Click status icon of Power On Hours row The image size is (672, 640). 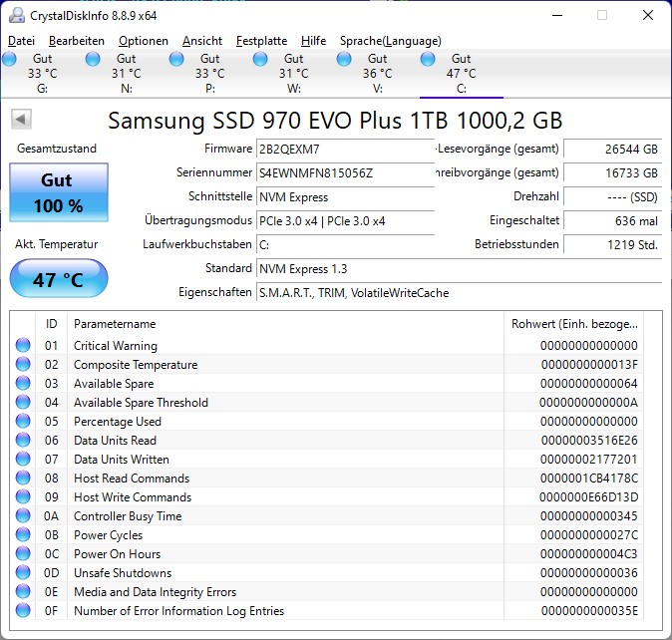(23, 554)
